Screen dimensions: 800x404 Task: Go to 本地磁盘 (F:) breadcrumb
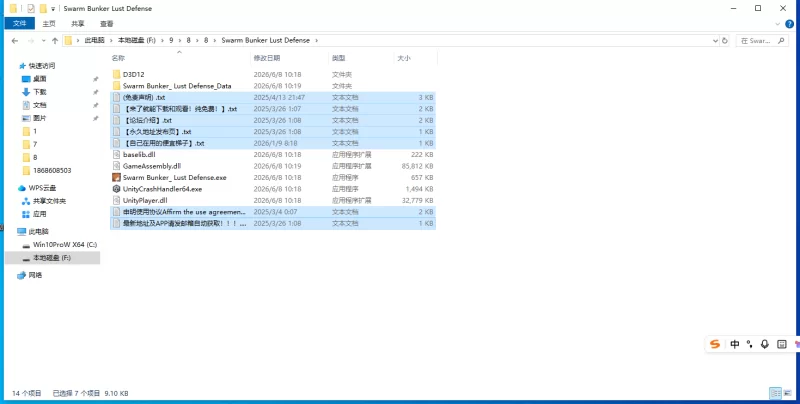pos(137,40)
